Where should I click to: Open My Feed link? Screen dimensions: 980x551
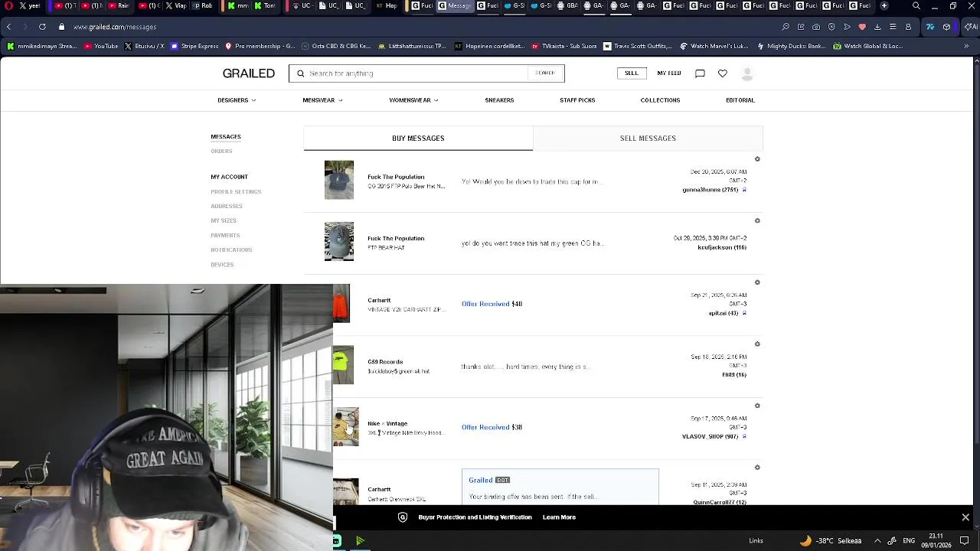[668, 73]
